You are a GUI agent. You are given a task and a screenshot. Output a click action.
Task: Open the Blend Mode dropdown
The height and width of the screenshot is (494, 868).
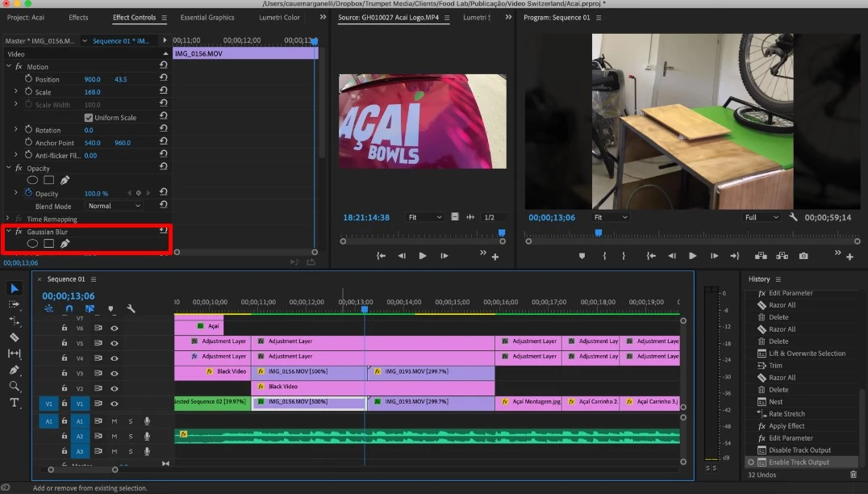pyautogui.click(x=114, y=206)
